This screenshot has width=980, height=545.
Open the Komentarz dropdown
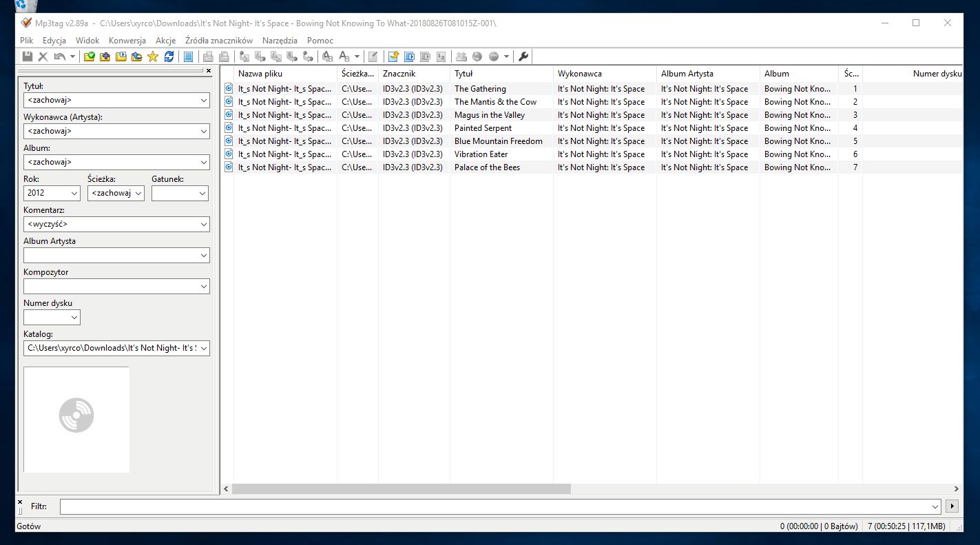pos(204,225)
